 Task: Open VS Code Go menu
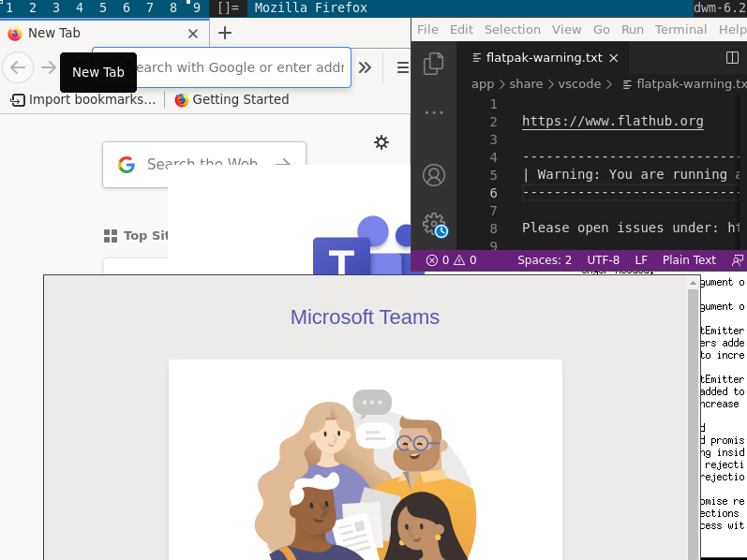pos(601,30)
